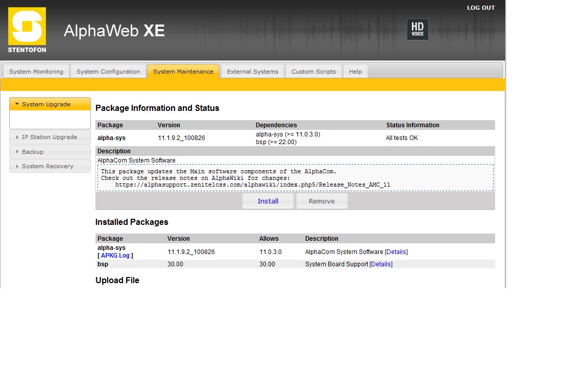Click the Stentofon logo icon
The height and width of the screenshot is (368, 588).
click(x=27, y=30)
